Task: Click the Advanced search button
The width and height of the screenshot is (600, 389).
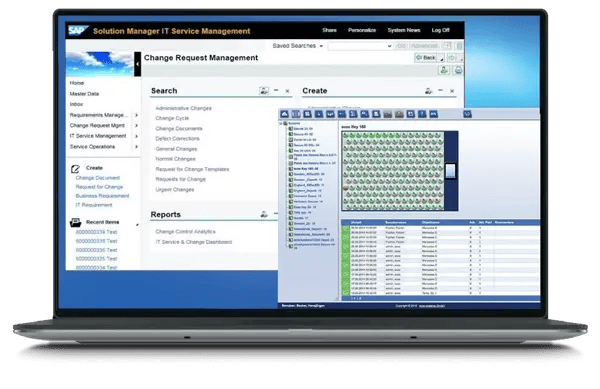Action: (x=424, y=46)
